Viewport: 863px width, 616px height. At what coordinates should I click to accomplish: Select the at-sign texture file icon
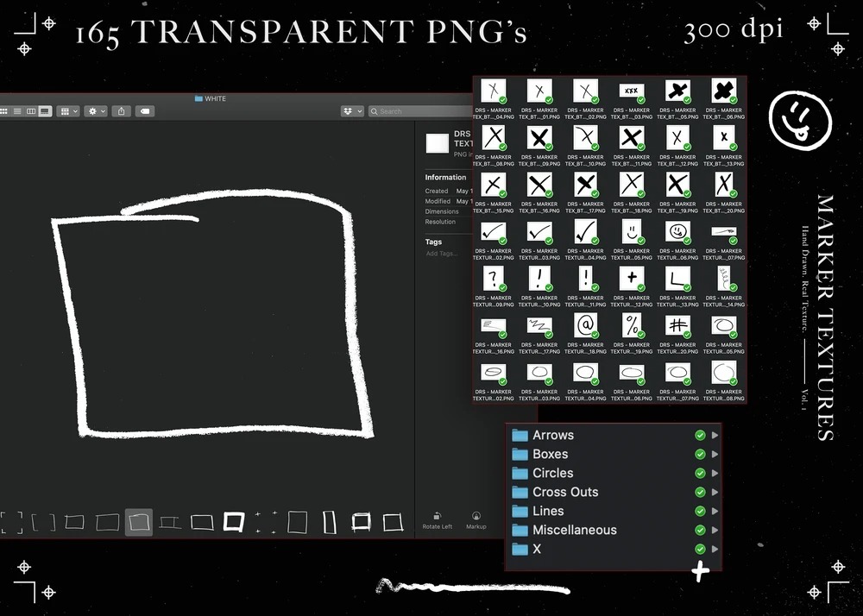pos(585,325)
